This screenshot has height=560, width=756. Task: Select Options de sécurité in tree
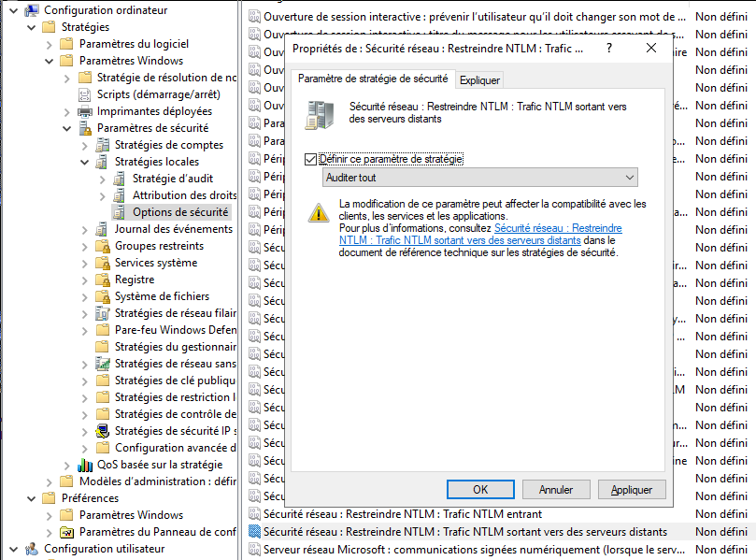180,212
